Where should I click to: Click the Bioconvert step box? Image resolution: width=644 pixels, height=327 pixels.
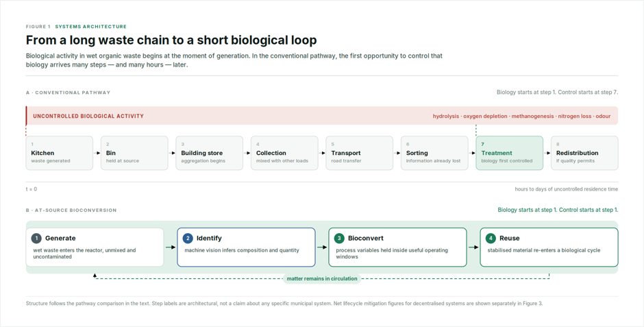[397, 247]
